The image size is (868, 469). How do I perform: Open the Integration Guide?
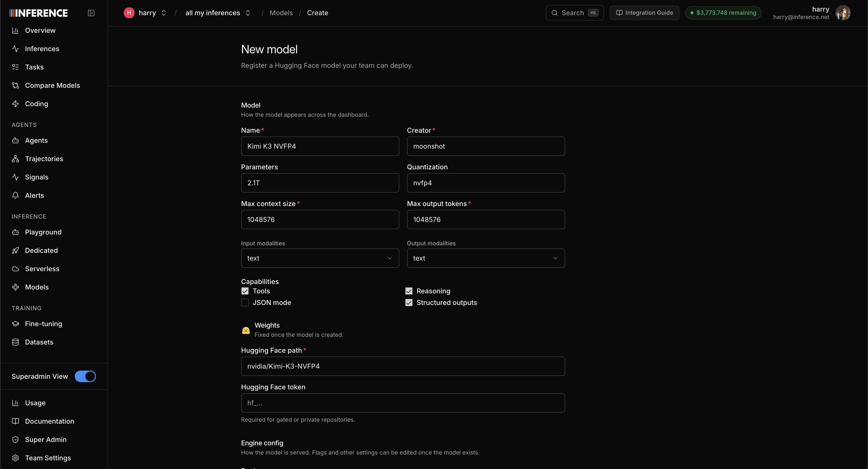tap(644, 13)
